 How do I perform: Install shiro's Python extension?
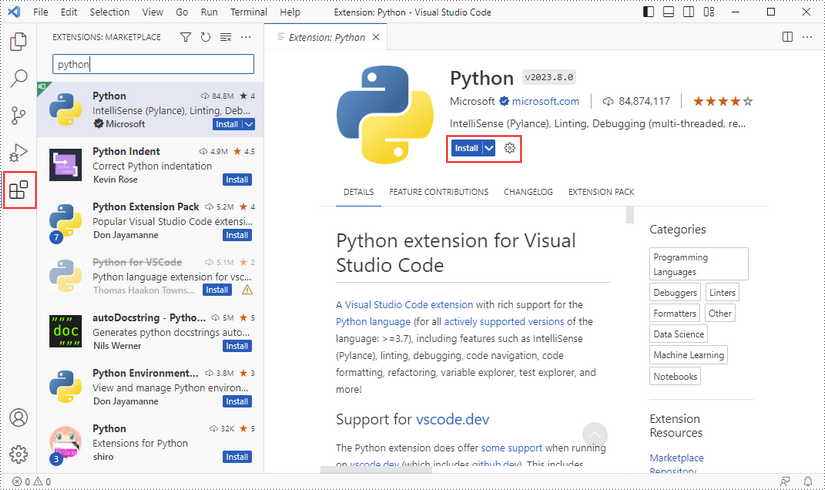[237, 457]
